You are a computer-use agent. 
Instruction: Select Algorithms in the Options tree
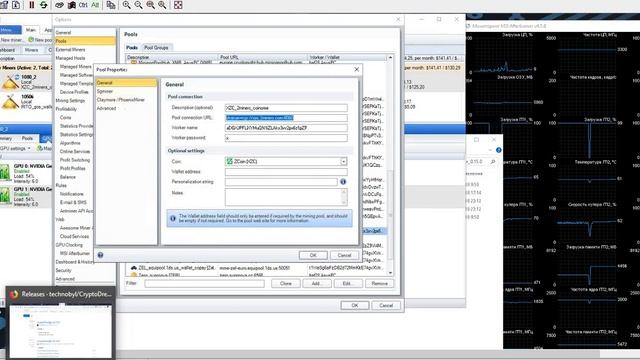[70, 143]
